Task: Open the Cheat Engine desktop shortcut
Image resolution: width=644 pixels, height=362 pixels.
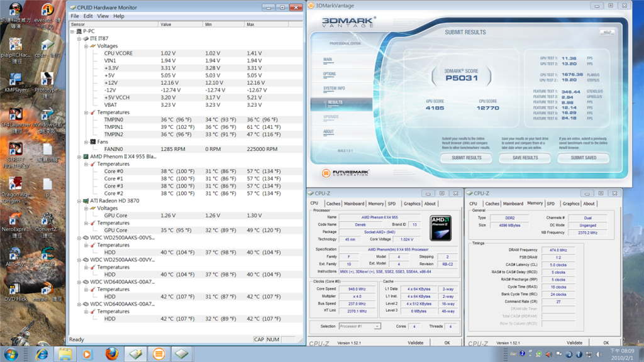Action: pos(48,260)
